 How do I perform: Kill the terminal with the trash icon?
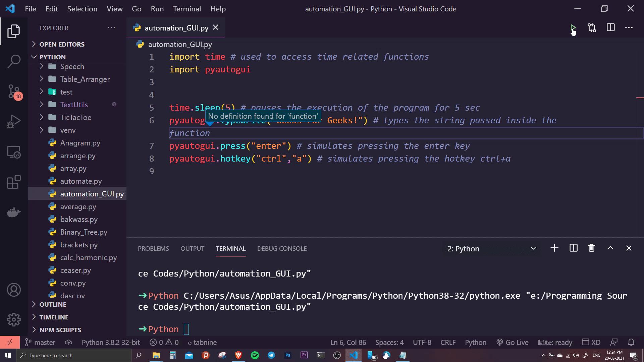pos(591,248)
